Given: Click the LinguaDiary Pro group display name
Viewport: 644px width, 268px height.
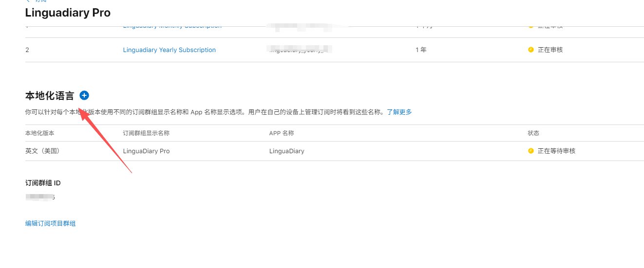Looking at the screenshot, I should 146,151.
